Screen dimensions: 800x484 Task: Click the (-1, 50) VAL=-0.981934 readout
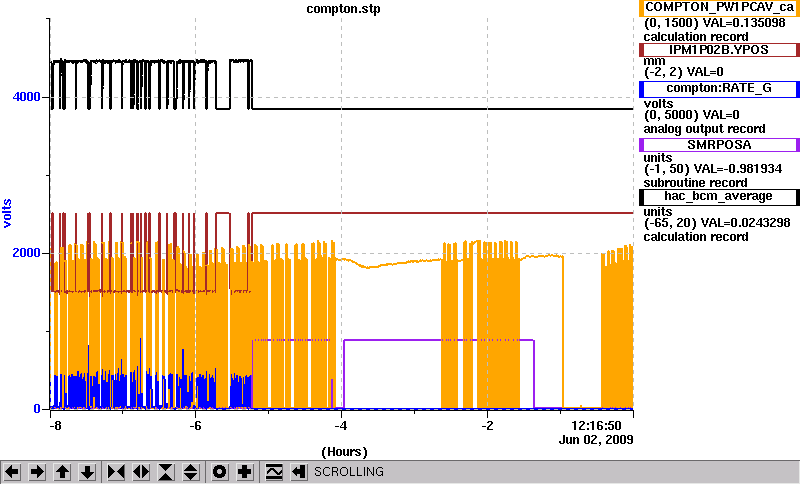click(x=713, y=169)
